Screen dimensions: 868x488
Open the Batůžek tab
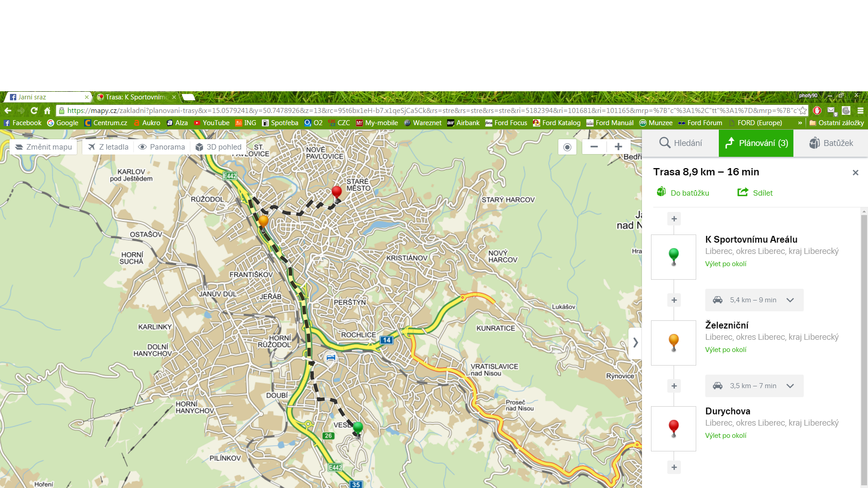[x=830, y=143]
